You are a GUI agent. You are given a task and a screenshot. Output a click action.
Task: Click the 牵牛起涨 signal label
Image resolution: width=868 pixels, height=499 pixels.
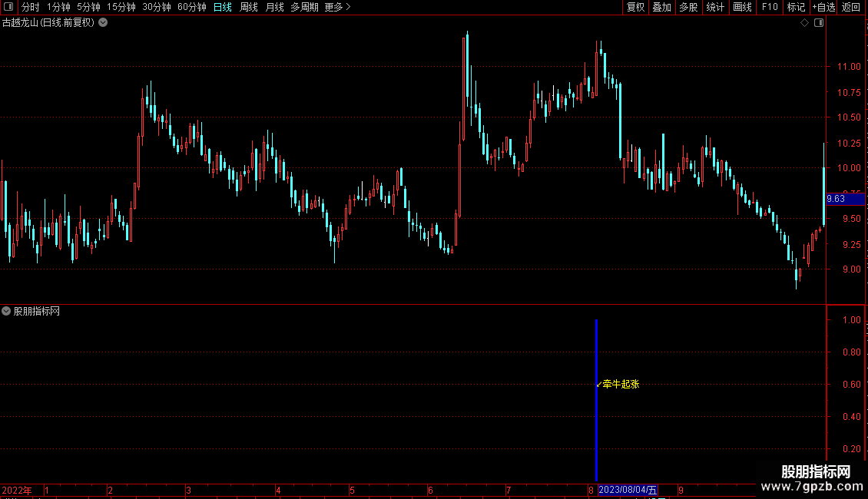click(621, 384)
